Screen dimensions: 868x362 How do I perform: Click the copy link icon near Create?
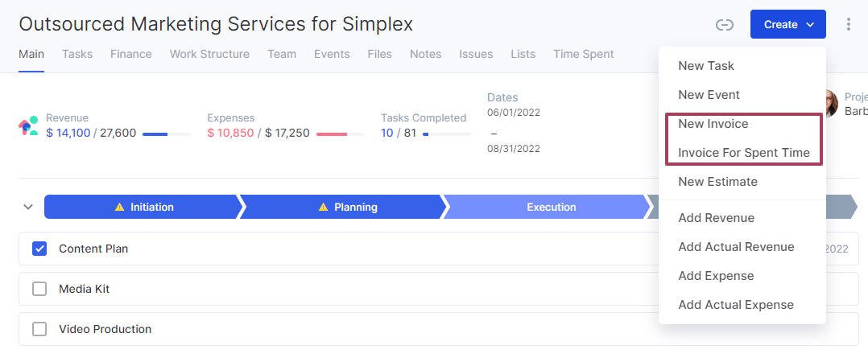tap(724, 24)
